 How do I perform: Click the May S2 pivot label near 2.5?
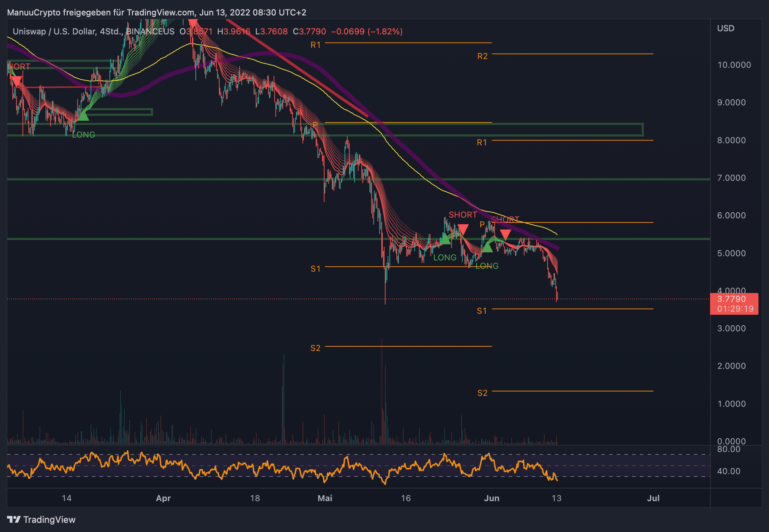pyautogui.click(x=315, y=348)
